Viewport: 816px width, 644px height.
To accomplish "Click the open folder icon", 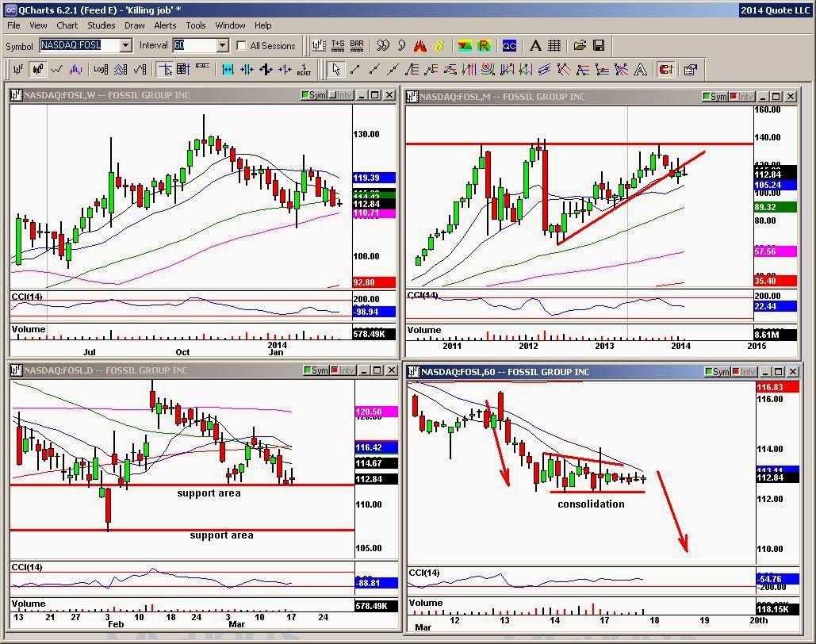I will [x=580, y=46].
